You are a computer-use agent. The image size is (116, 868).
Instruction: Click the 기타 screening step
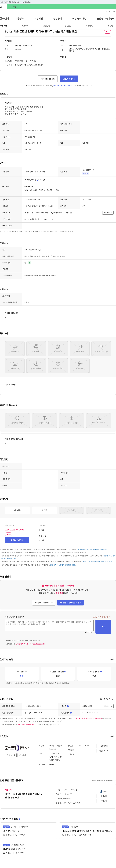(98, 510)
